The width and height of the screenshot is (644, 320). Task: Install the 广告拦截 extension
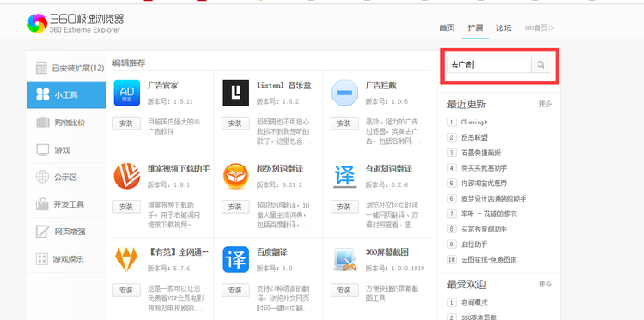[x=344, y=124]
